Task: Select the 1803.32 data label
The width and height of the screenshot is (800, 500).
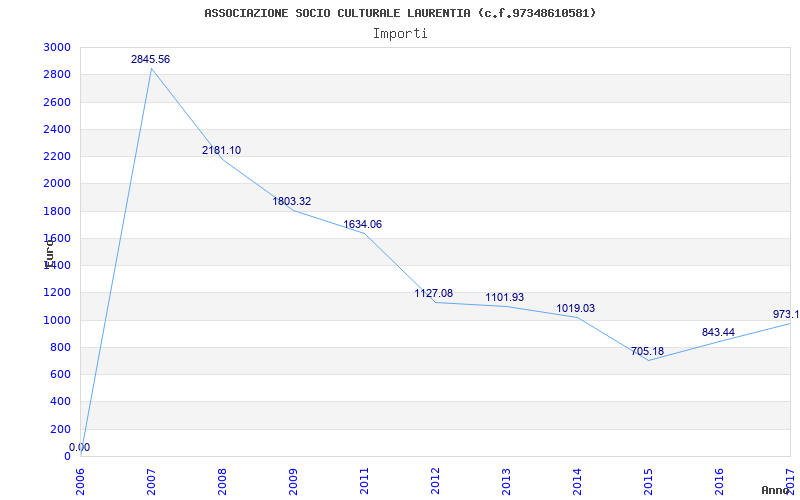Action: click(292, 202)
